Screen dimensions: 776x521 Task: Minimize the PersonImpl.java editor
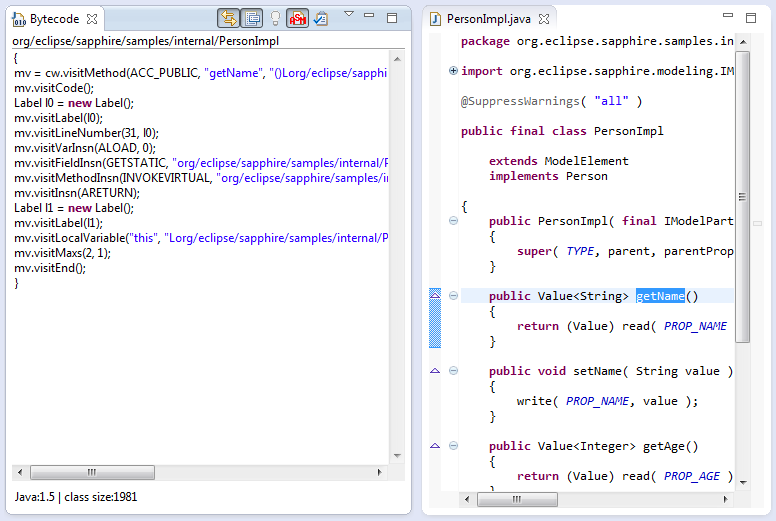(x=728, y=15)
